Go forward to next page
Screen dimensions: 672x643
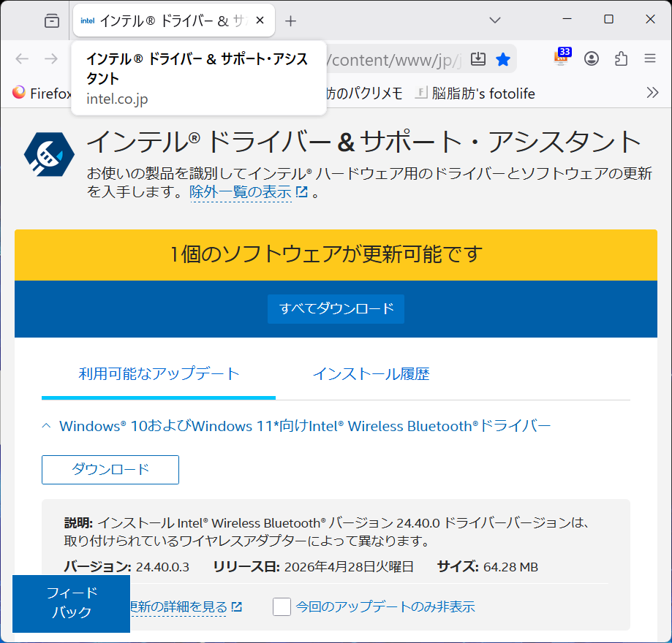click(51, 58)
